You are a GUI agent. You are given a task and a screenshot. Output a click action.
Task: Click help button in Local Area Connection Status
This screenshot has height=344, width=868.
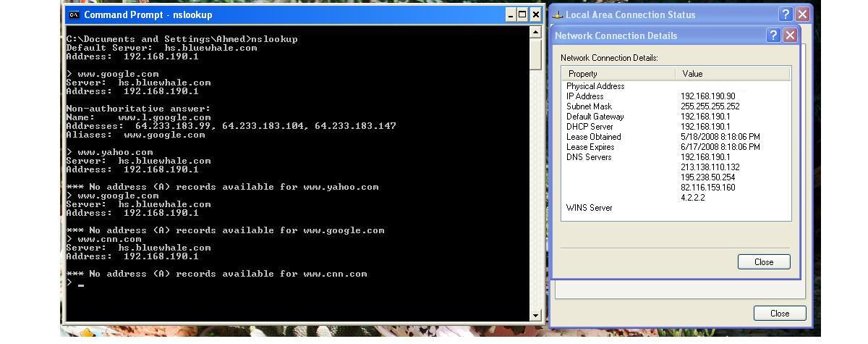click(786, 14)
